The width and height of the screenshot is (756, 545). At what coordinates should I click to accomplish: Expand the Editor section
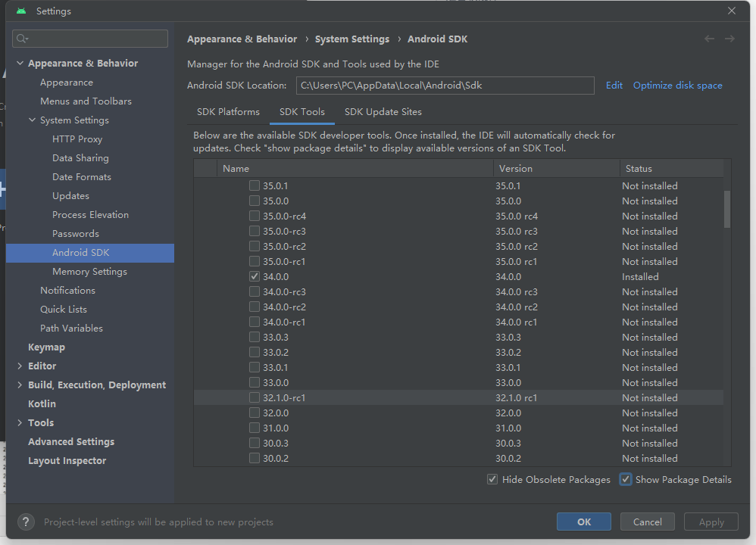[x=20, y=366]
